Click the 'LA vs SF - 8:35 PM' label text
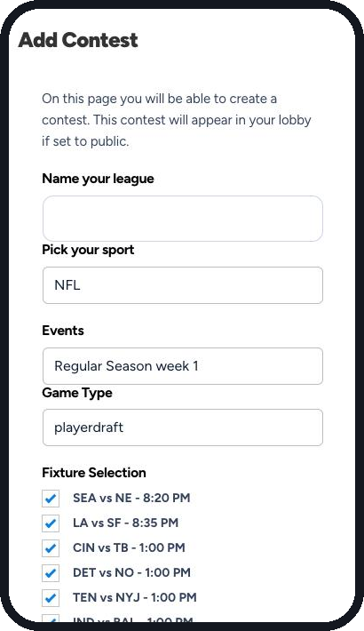Screen dimensions: 364x631 click(x=125, y=523)
